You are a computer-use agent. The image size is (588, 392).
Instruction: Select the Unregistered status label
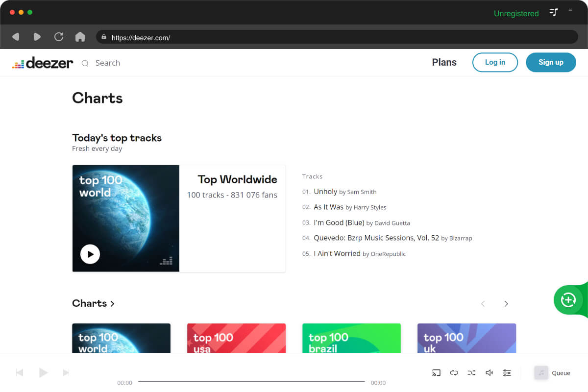516,13
